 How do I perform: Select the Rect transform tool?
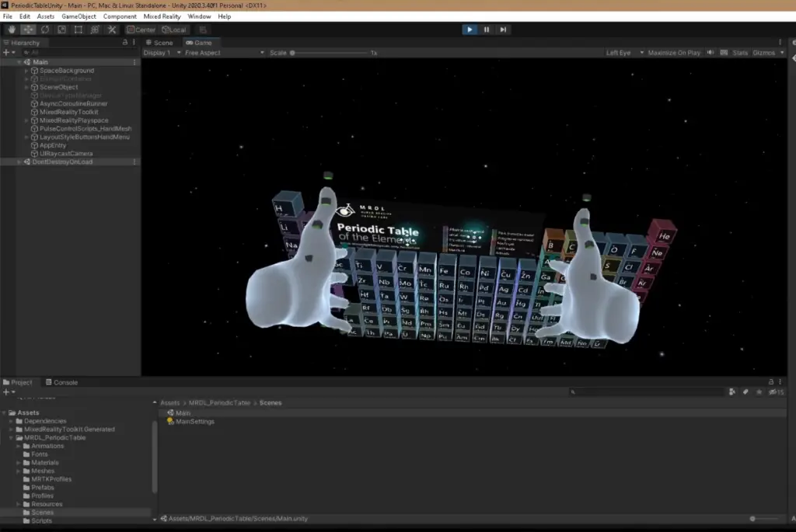click(79, 30)
